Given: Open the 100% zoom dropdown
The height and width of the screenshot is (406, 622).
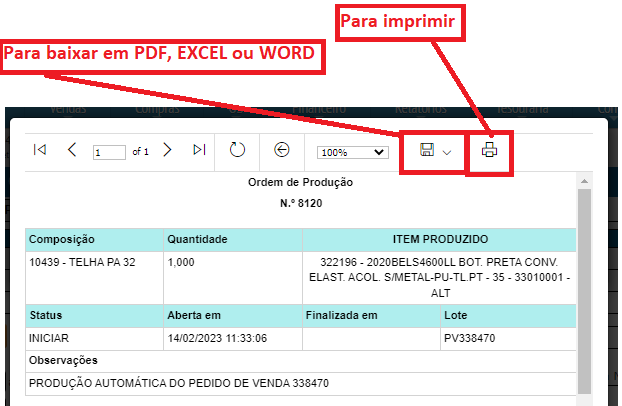Looking at the screenshot, I should [x=352, y=152].
